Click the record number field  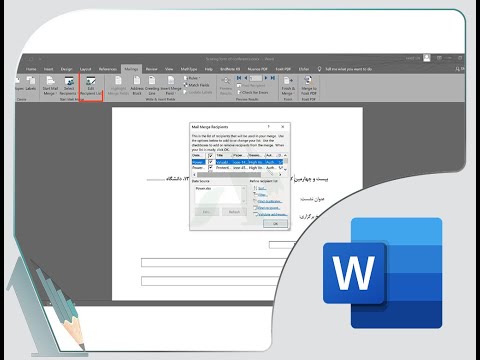tap(256, 78)
